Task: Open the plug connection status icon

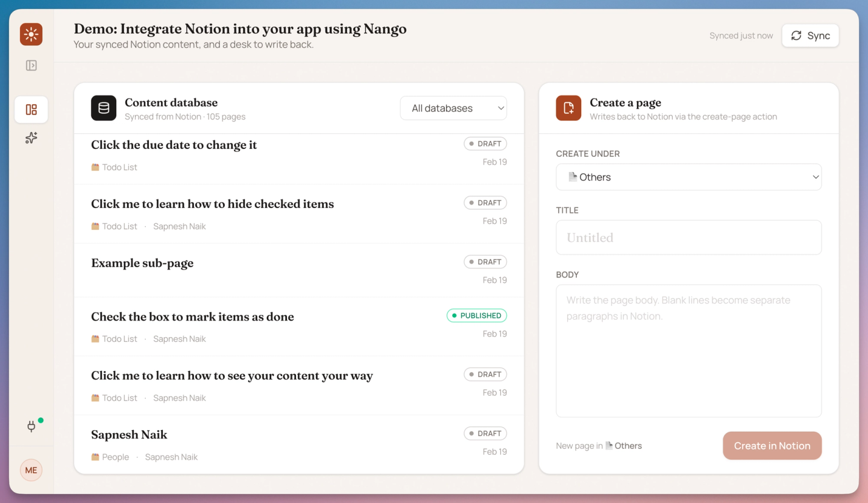Action: (x=31, y=426)
